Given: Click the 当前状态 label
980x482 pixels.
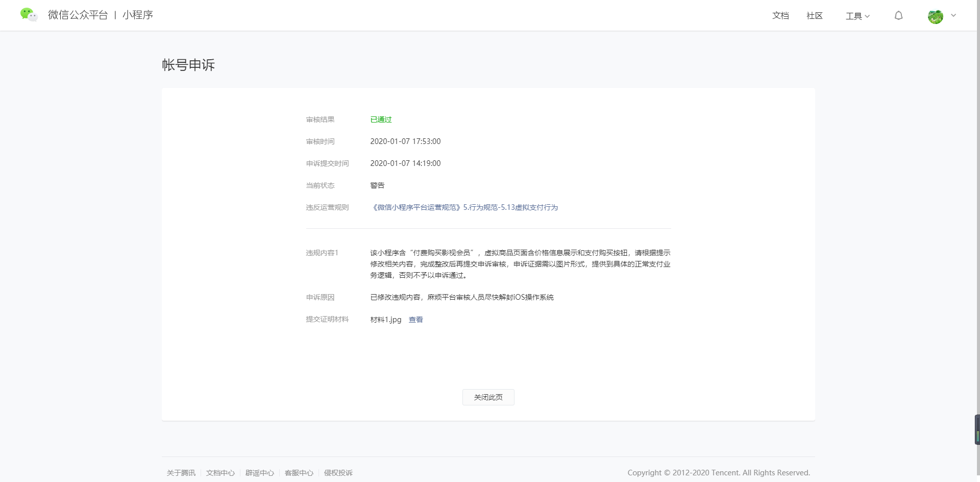Looking at the screenshot, I should coord(320,185).
